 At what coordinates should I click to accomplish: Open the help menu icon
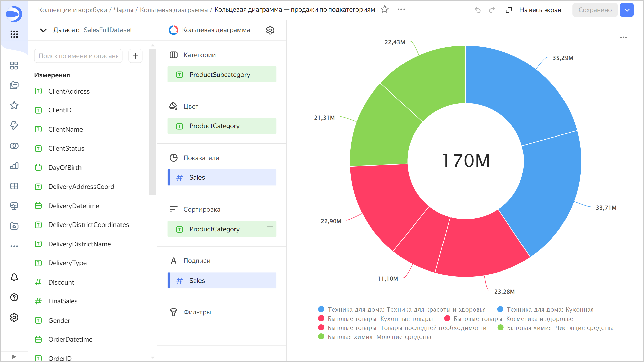coord(14,298)
